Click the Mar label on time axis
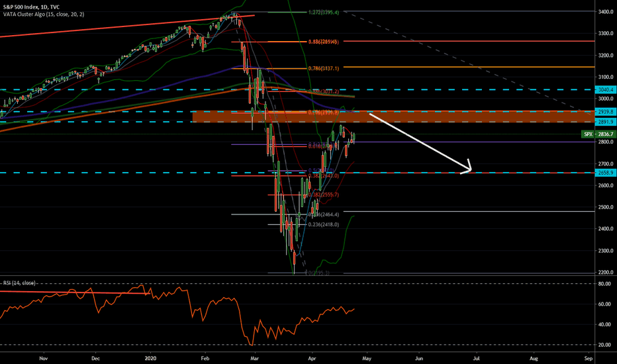Image resolution: width=617 pixels, height=364 pixels. (x=255, y=359)
